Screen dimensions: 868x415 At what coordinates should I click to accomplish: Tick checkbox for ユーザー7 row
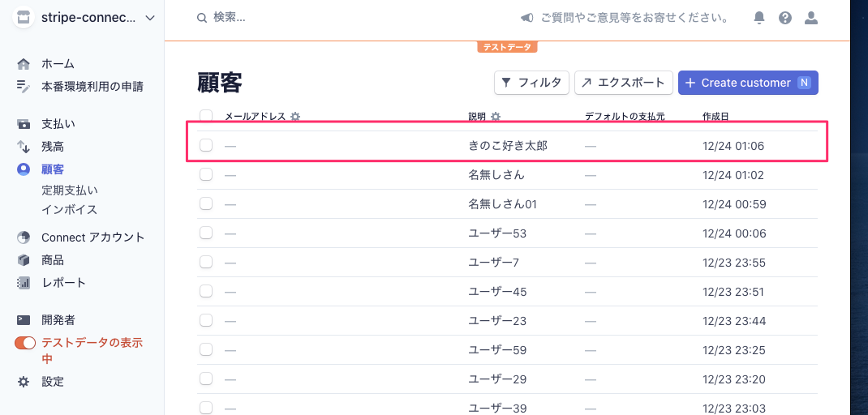[x=206, y=262]
